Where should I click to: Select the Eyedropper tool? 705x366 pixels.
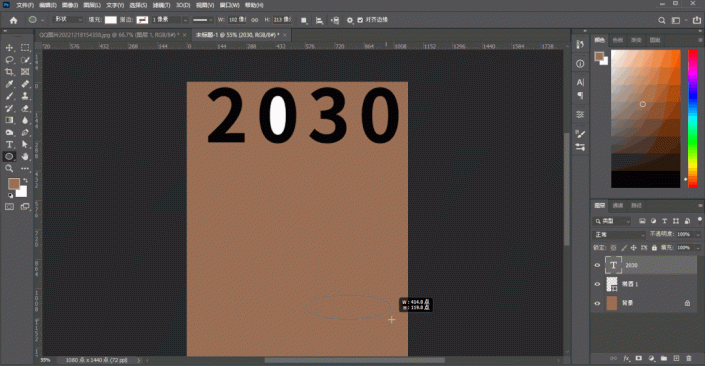(9, 84)
